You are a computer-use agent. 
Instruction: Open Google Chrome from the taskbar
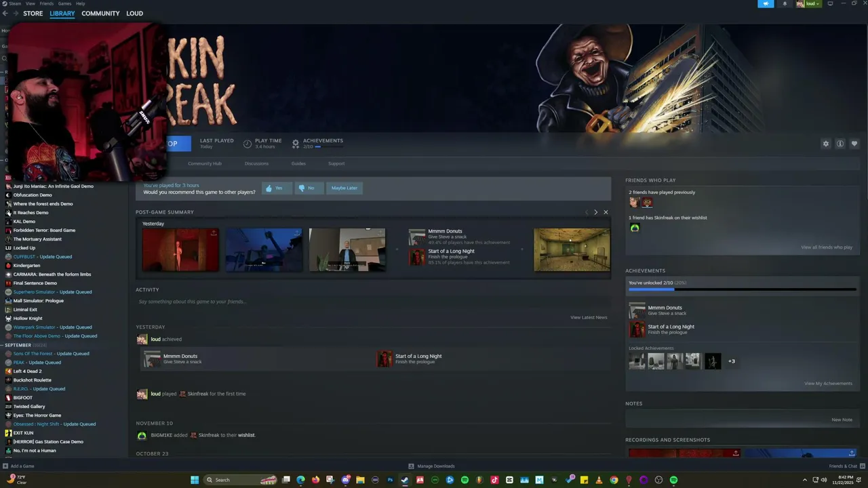pos(614,480)
